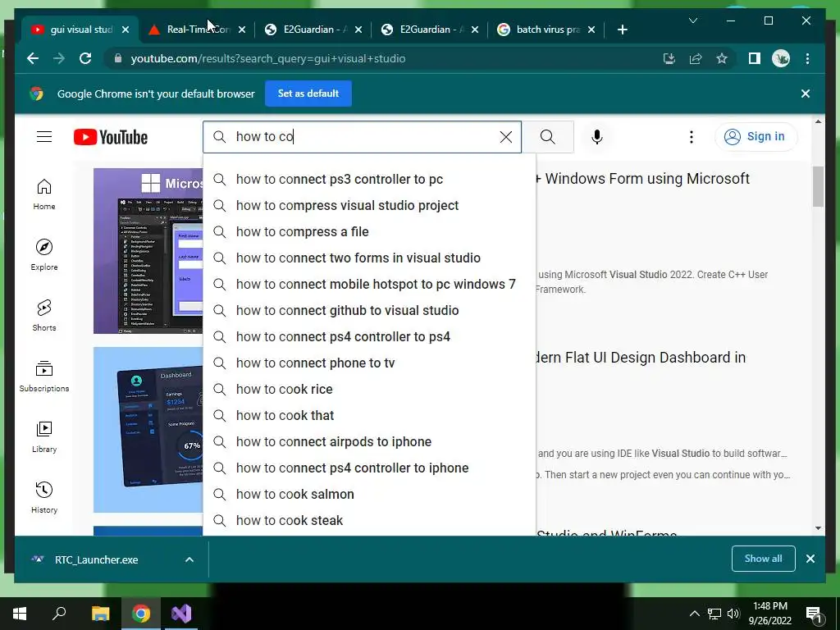
Task: Open Visual Studio from taskbar
Action: [181, 614]
